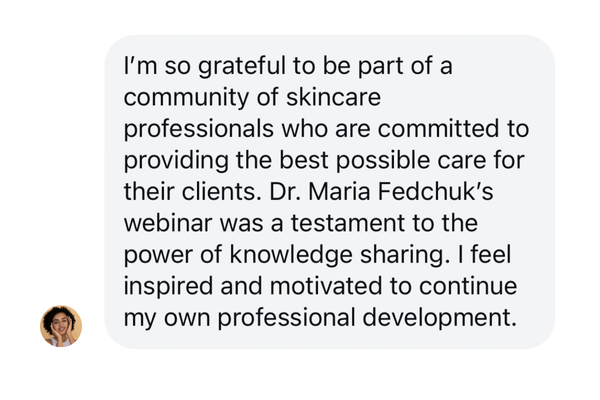Click the word "community" in the message
The image size is (600, 400).
pyautogui.click(x=186, y=98)
